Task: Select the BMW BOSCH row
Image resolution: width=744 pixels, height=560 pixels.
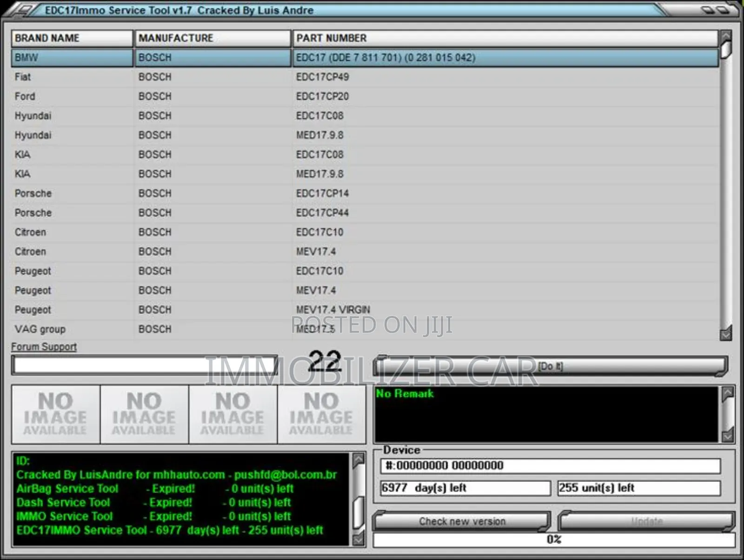Action: point(186,58)
